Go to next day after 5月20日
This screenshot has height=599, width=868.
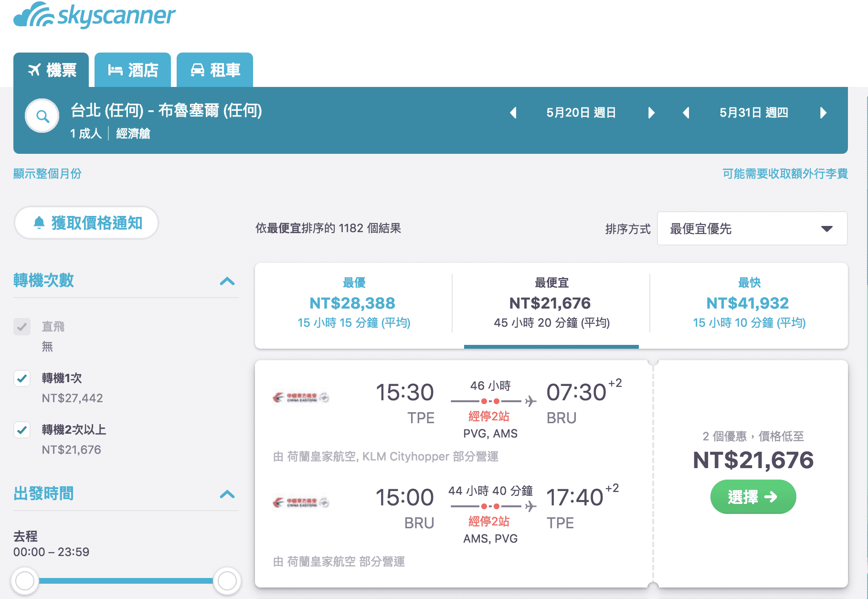click(652, 113)
